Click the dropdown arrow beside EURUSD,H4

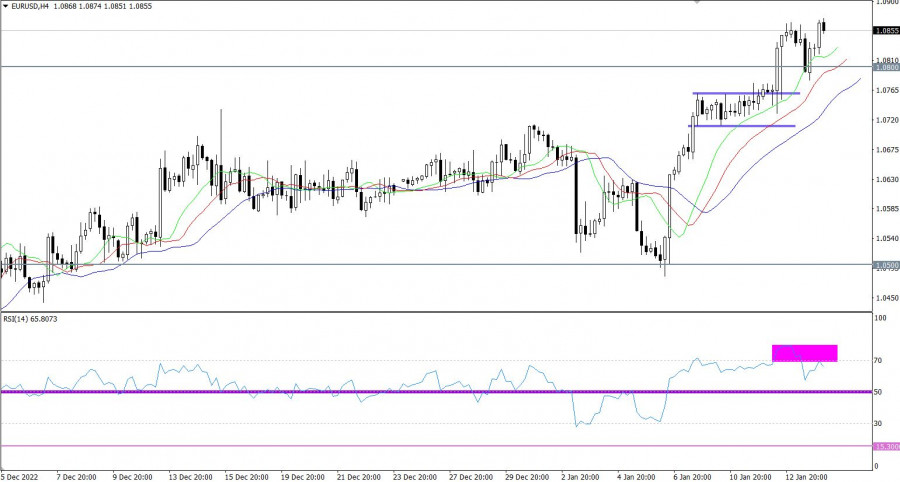[x=6, y=7]
